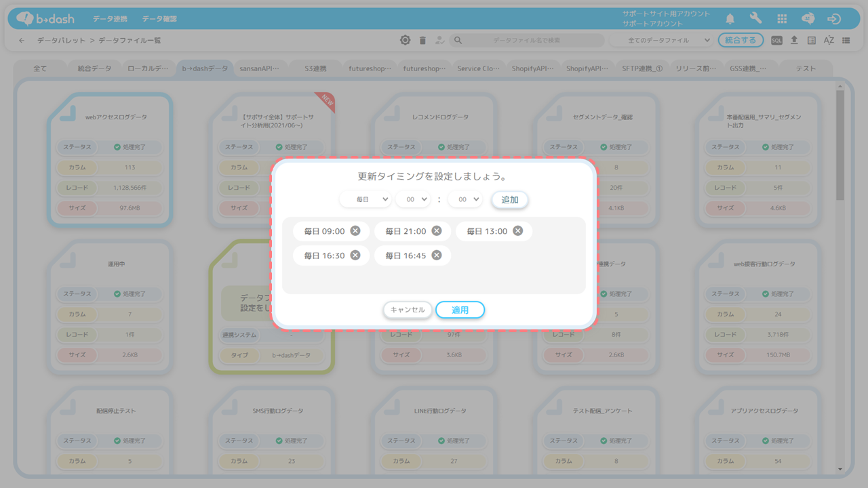The width and height of the screenshot is (868, 488).
Task: Select the 運用中 card
Action: click(x=110, y=306)
